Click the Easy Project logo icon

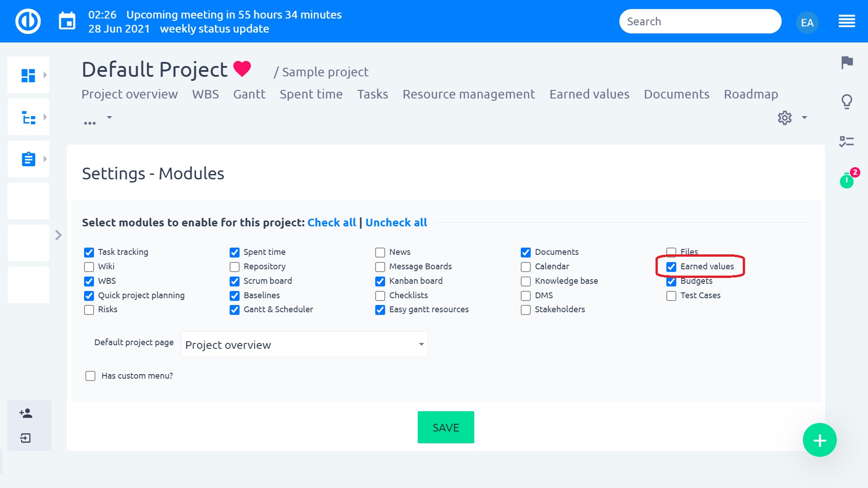point(28,21)
